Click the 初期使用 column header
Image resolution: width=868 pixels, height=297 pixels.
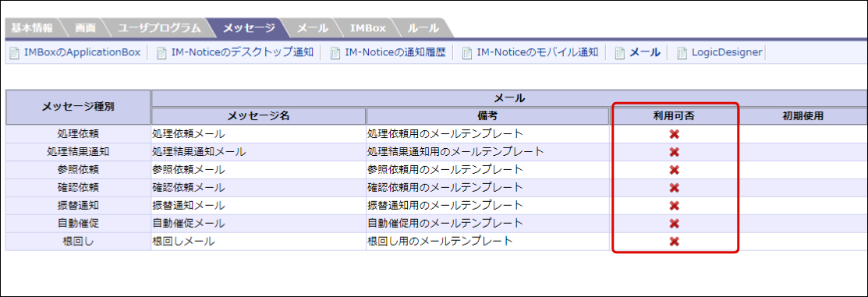pos(802,116)
